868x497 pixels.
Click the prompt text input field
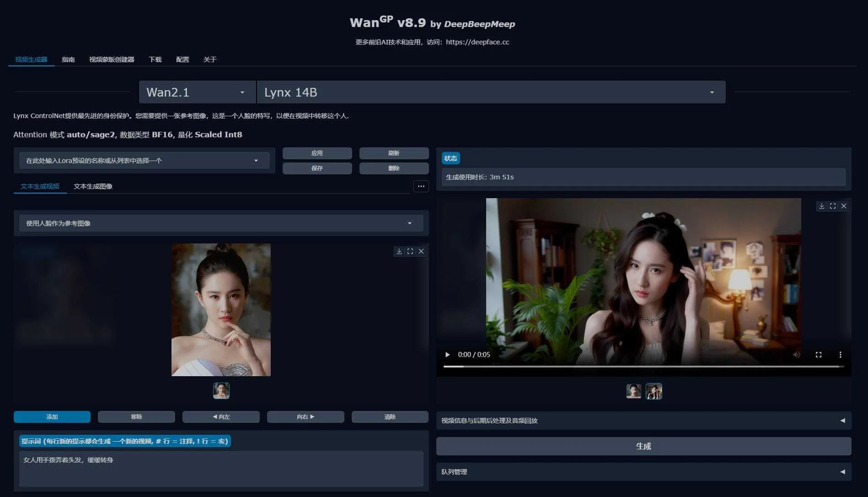click(x=221, y=469)
